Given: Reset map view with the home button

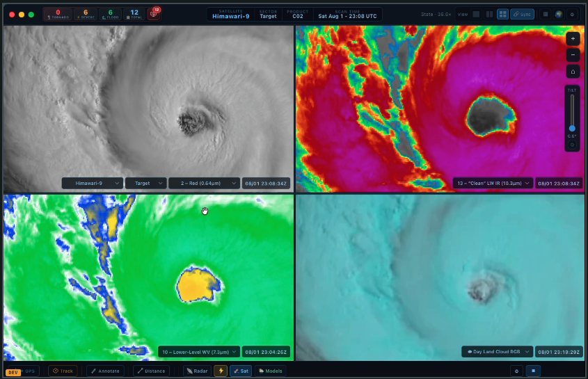Looking at the screenshot, I should (x=573, y=72).
